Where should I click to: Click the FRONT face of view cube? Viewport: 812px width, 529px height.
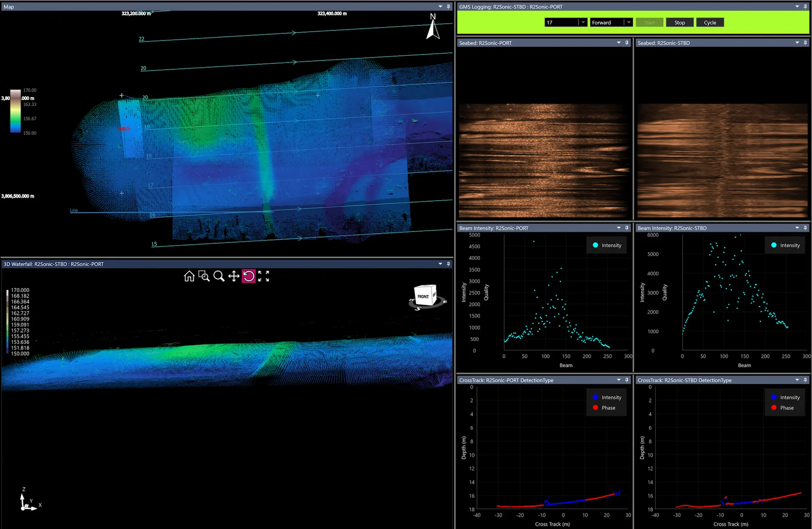tap(424, 296)
